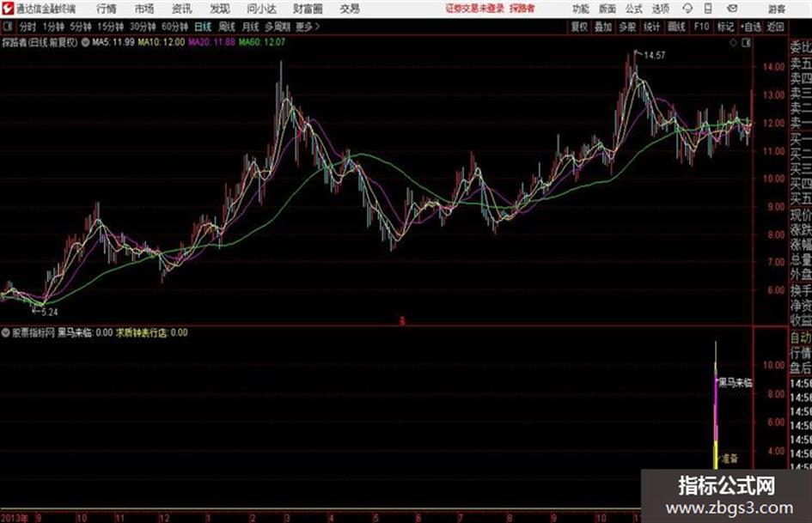Screen dimensions: 812x523
Task: Click the MA5: 11.99 indicator label
Action: (x=113, y=42)
